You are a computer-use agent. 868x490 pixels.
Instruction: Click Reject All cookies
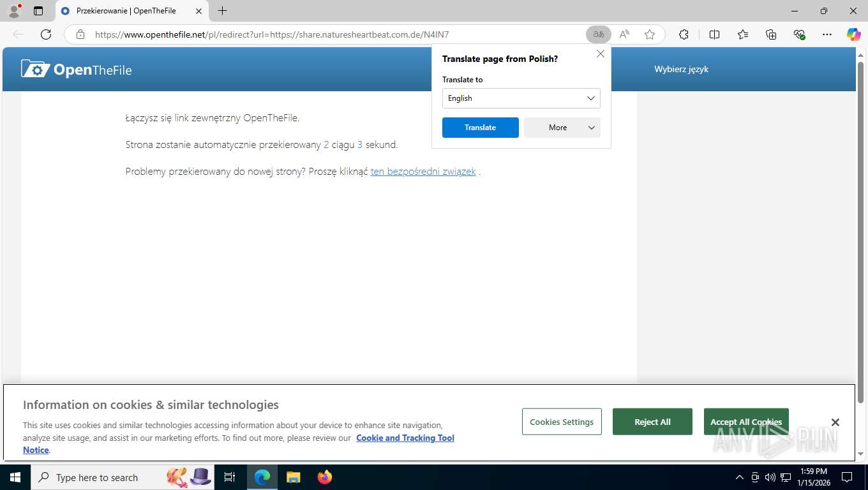(652, 422)
